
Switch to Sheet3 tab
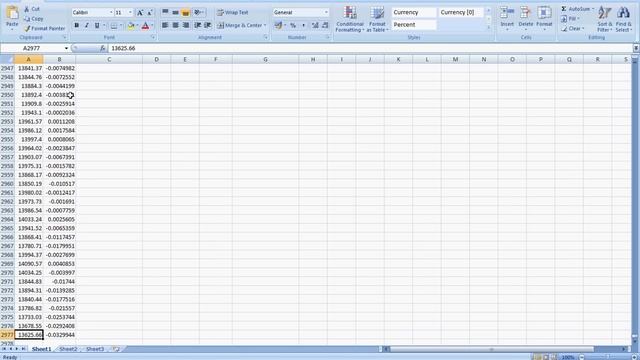pyautogui.click(x=95, y=349)
